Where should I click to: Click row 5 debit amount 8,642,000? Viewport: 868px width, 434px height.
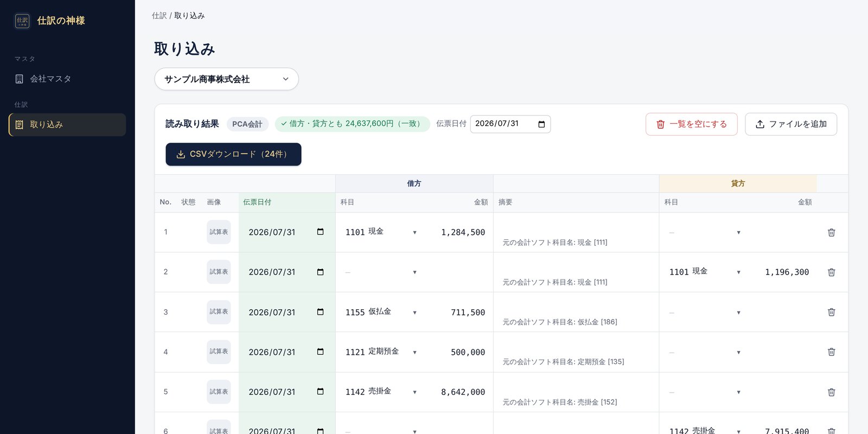pos(463,392)
